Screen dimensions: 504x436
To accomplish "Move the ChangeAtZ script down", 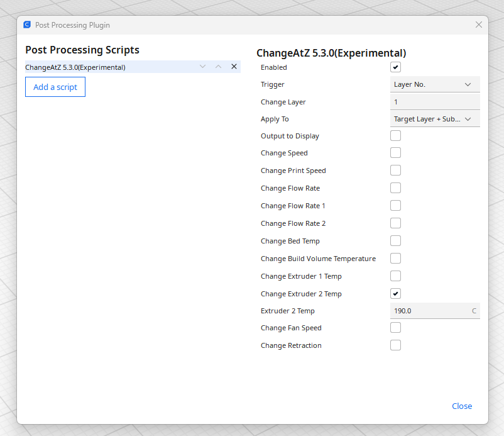I will point(202,66).
